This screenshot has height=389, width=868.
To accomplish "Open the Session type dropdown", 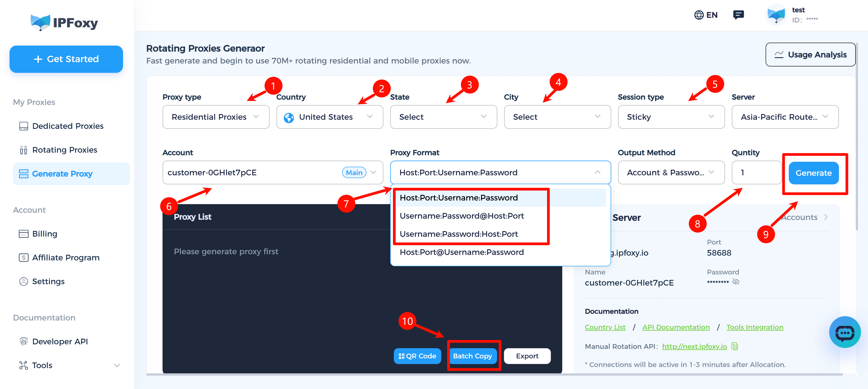I will point(671,117).
